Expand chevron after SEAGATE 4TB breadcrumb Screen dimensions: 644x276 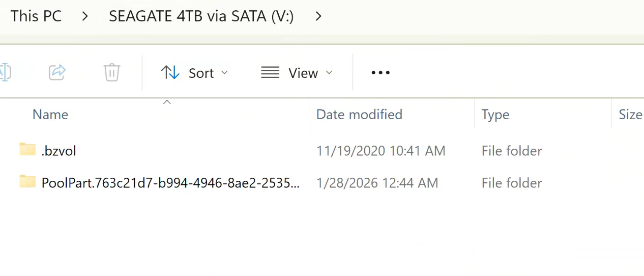tap(318, 16)
